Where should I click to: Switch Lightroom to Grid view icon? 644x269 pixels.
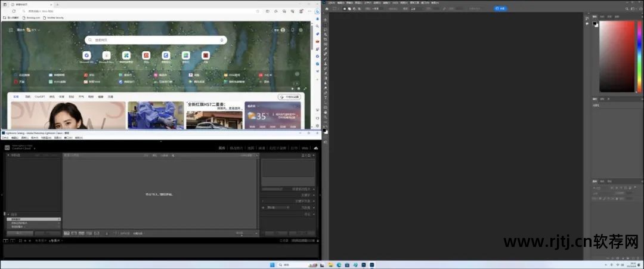point(67,233)
